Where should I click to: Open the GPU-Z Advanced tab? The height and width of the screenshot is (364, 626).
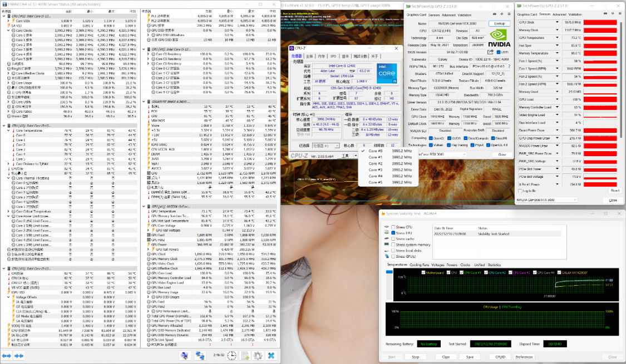coord(448,15)
